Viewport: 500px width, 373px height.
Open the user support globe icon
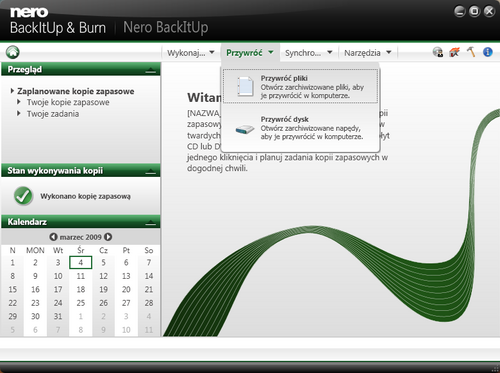[x=438, y=52]
